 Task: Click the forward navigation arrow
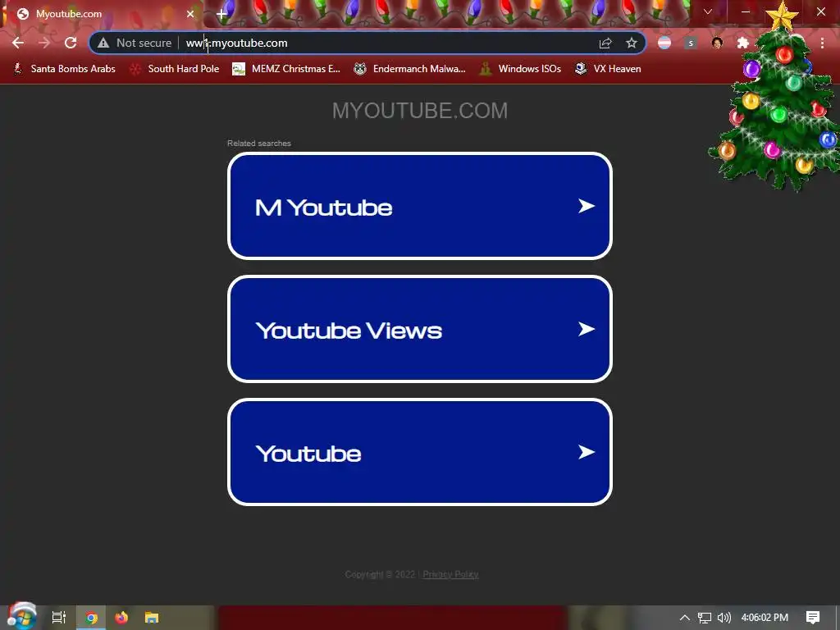pos(44,43)
